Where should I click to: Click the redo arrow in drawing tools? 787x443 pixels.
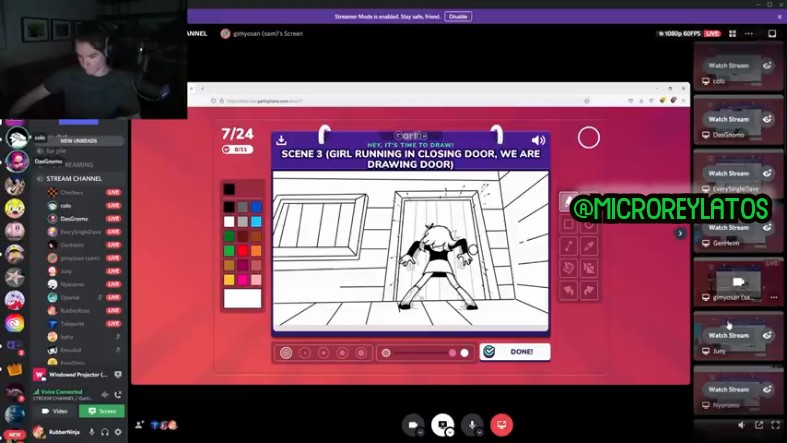pyautogui.click(x=589, y=290)
